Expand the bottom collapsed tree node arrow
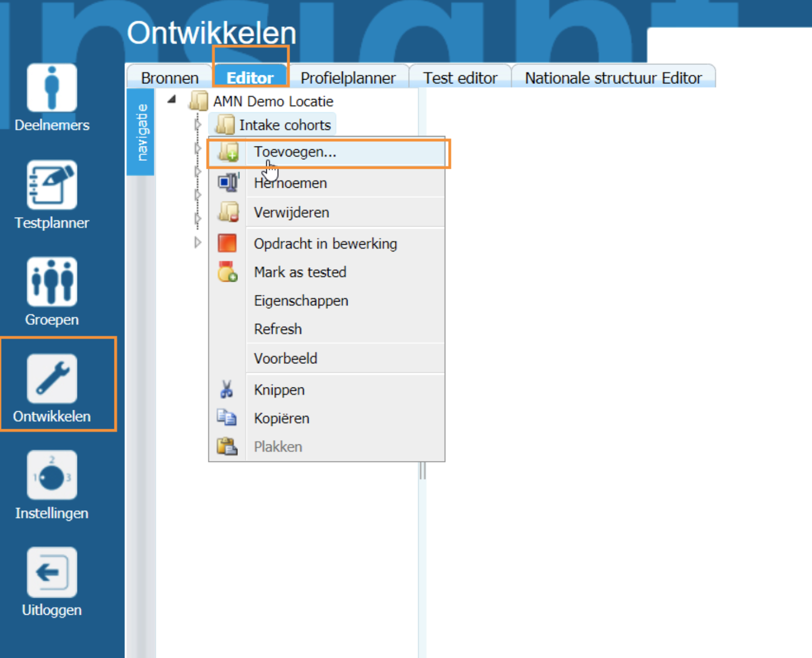Viewport: 812px width, 658px height. (x=198, y=243)
